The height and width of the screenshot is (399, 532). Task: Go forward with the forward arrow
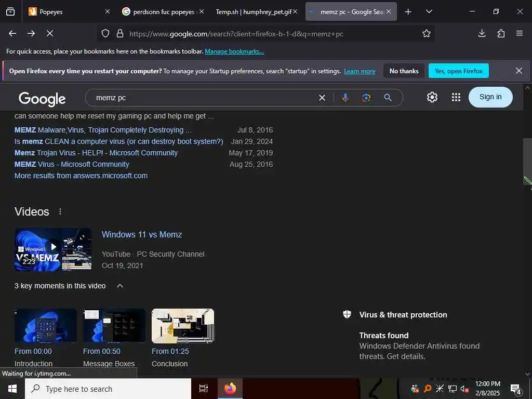tap(31, 33)
